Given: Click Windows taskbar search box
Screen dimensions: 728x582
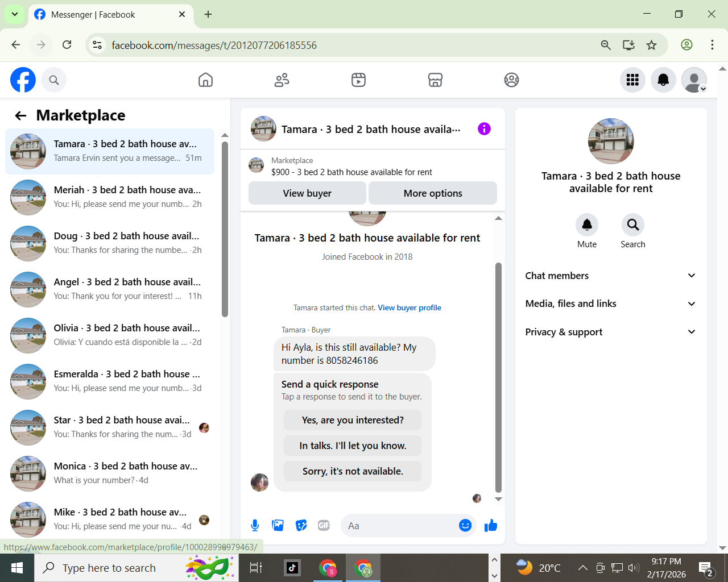Looking at the screenshot, I should click(136, 568).
